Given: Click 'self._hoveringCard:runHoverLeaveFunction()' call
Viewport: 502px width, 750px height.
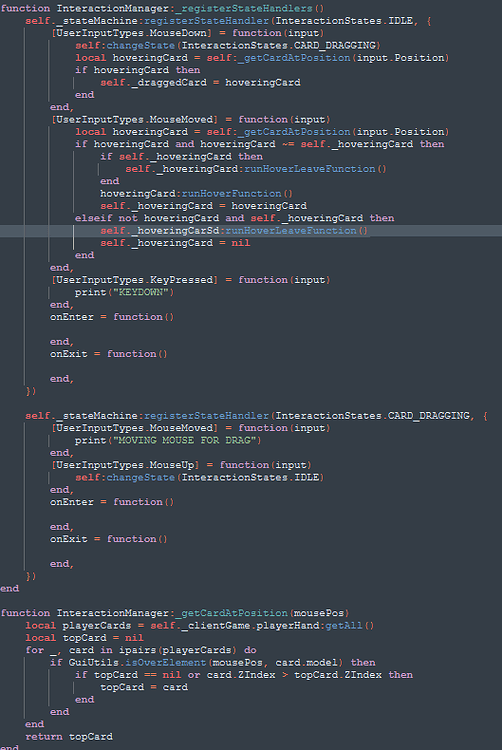Looking at the screenshot, I should (256, 169).
